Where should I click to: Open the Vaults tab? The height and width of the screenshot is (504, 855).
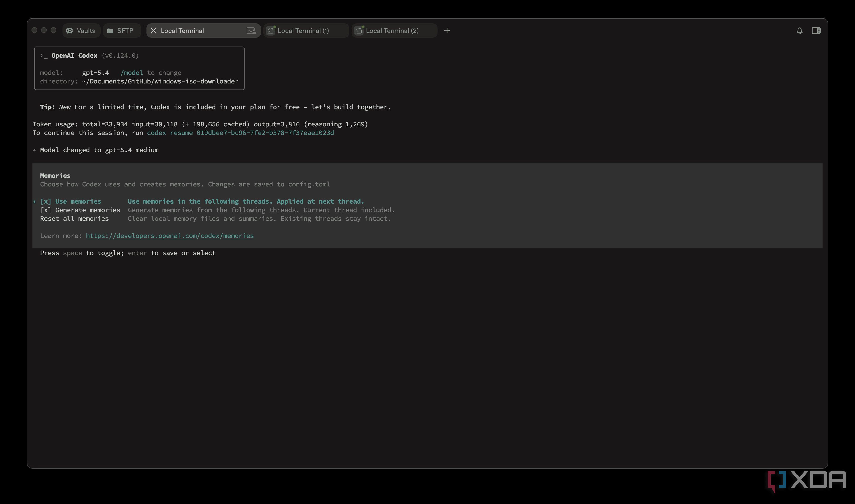point(81,31)
